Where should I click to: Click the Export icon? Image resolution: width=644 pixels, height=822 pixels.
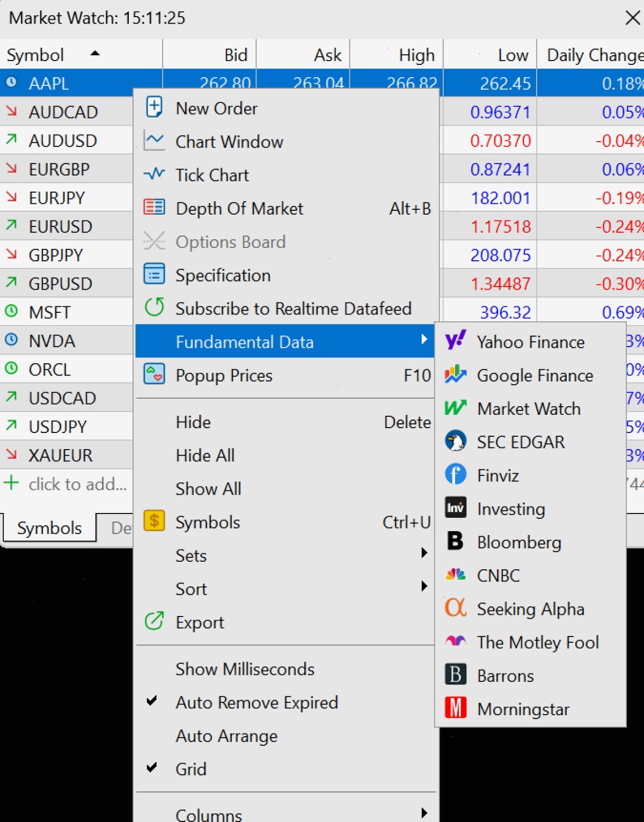pyautogui.click(x=154, y=621)
